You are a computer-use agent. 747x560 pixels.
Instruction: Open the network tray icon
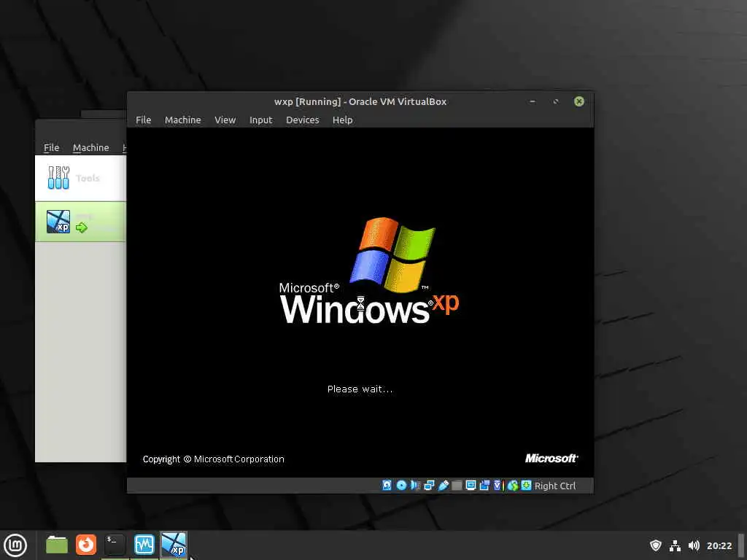(675, 545)
